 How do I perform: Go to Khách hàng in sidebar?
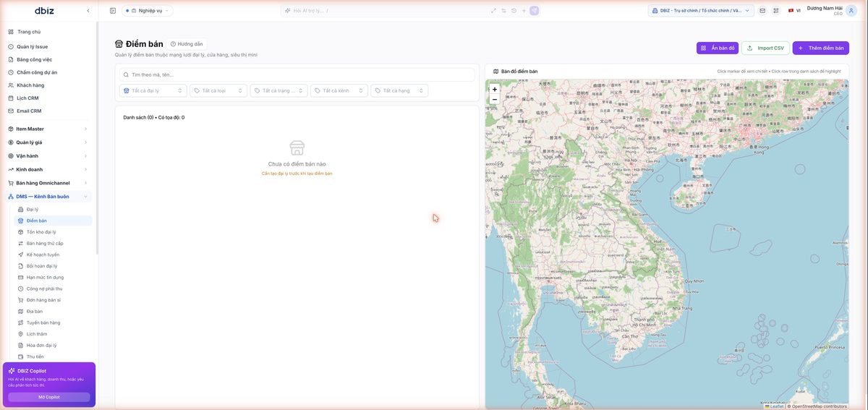(30, 85)
